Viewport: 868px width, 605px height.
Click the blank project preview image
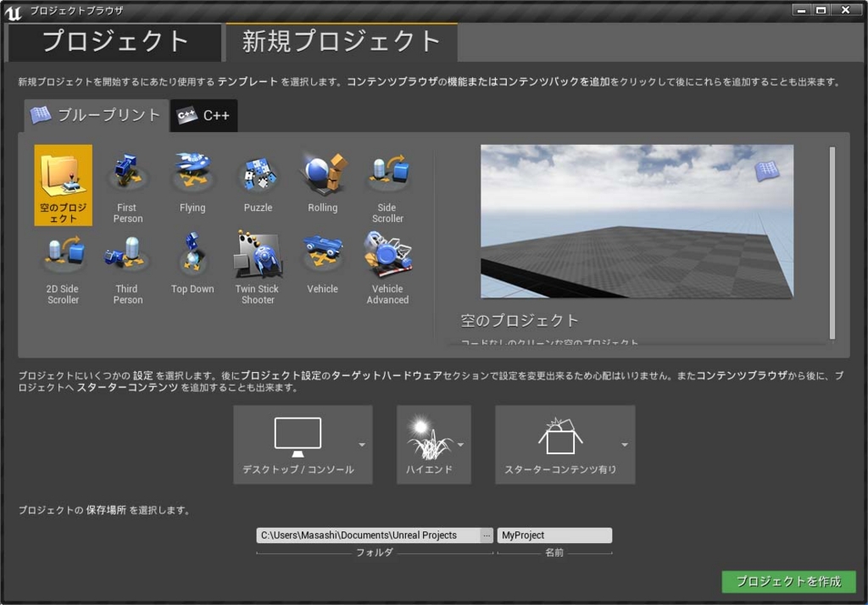point(637,221)
